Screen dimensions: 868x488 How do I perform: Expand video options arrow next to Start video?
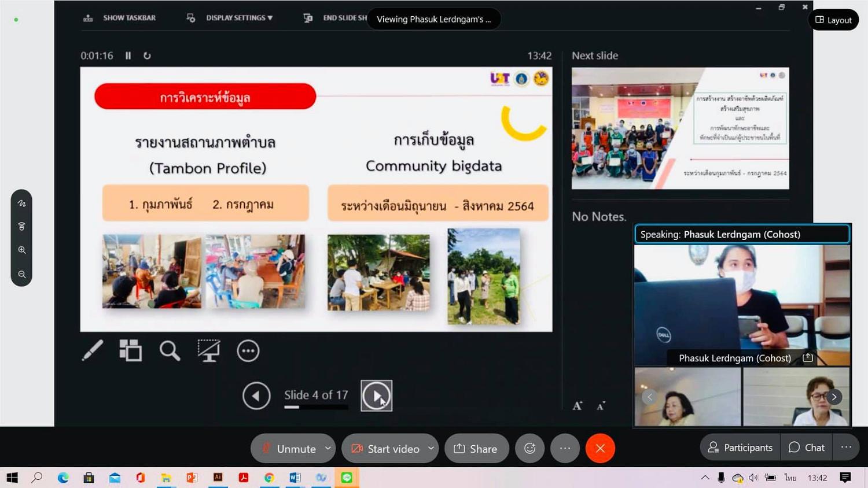click(431, 448)
